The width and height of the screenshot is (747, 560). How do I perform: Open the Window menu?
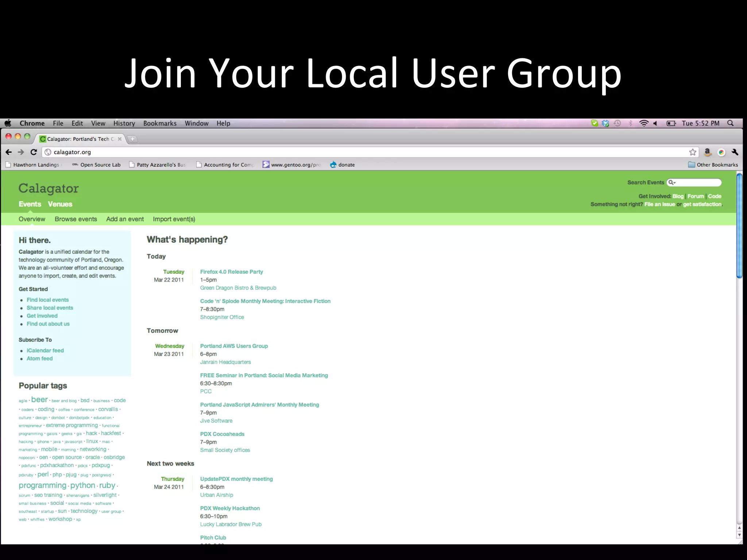click(x=197, y=123)
